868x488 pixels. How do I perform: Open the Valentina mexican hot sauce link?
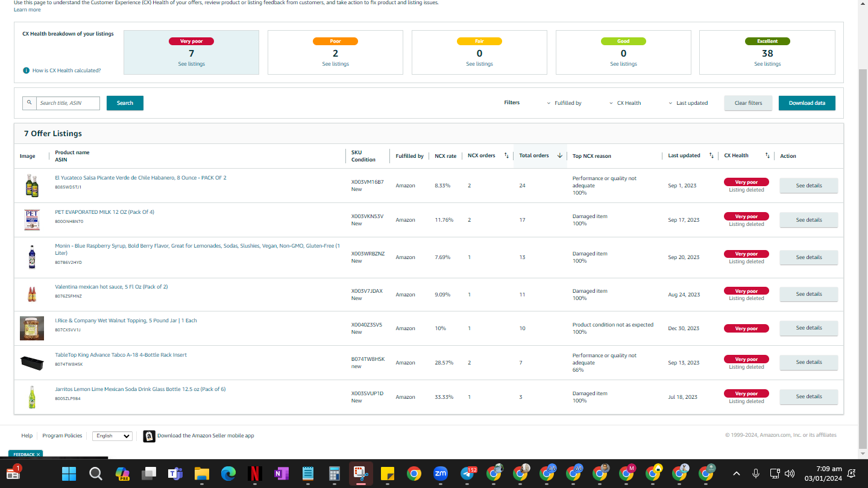point(112,287)
